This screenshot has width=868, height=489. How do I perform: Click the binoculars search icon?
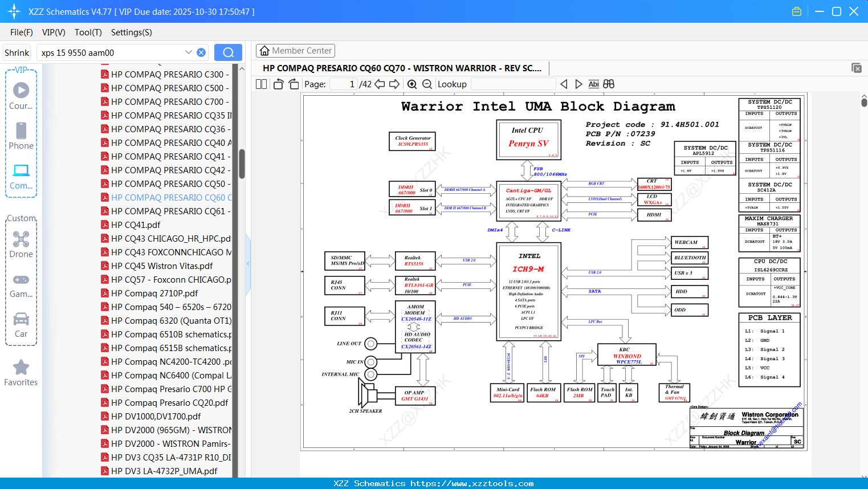(x=609, y=84)
